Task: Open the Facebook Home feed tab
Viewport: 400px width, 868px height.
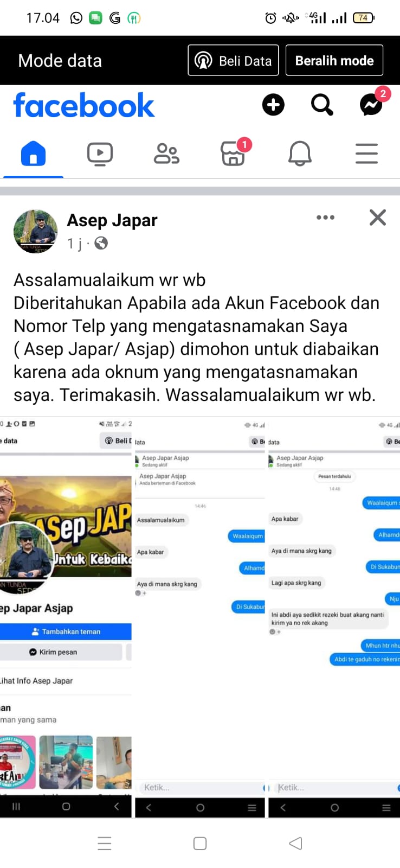Action: (33, 154)
